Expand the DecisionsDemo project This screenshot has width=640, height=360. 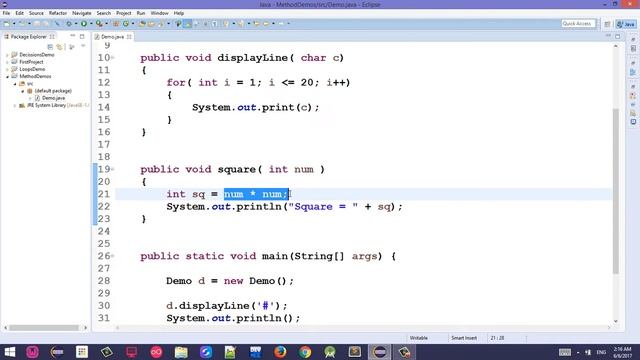7,55
